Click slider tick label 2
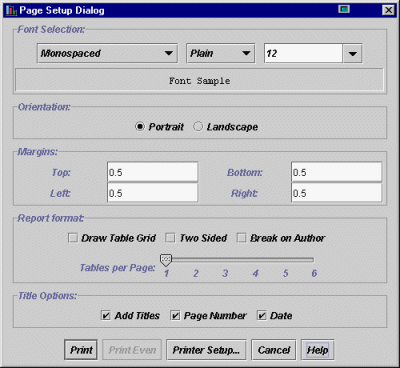Screen dimensions: 400x368 [x=196, y=273]
